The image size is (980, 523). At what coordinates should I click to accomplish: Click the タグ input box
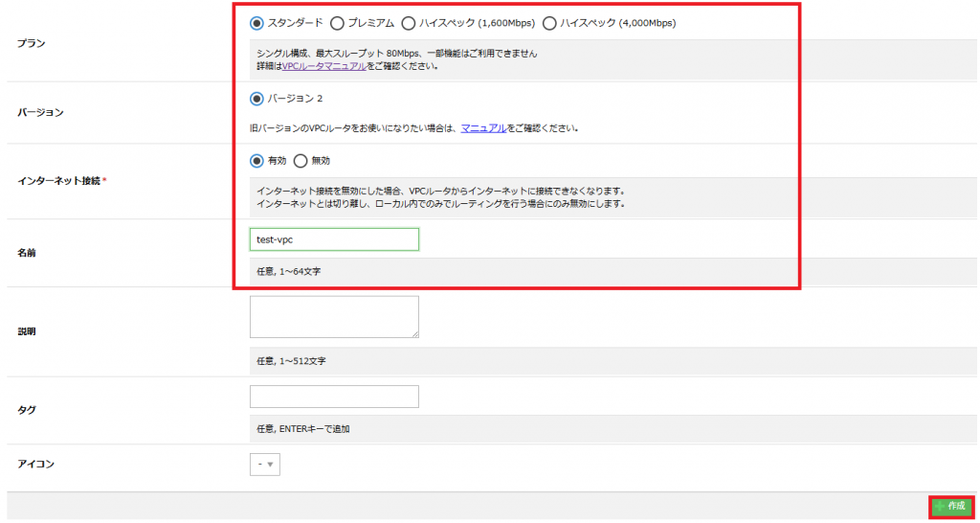tap(333, 397)
